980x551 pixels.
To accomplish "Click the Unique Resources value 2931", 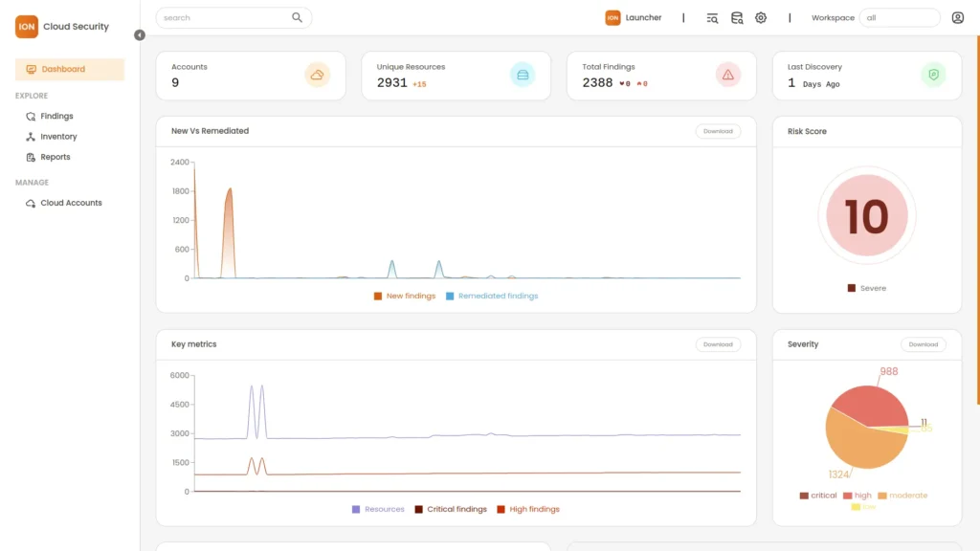I will pyautogui.click(x=391, y=82).
